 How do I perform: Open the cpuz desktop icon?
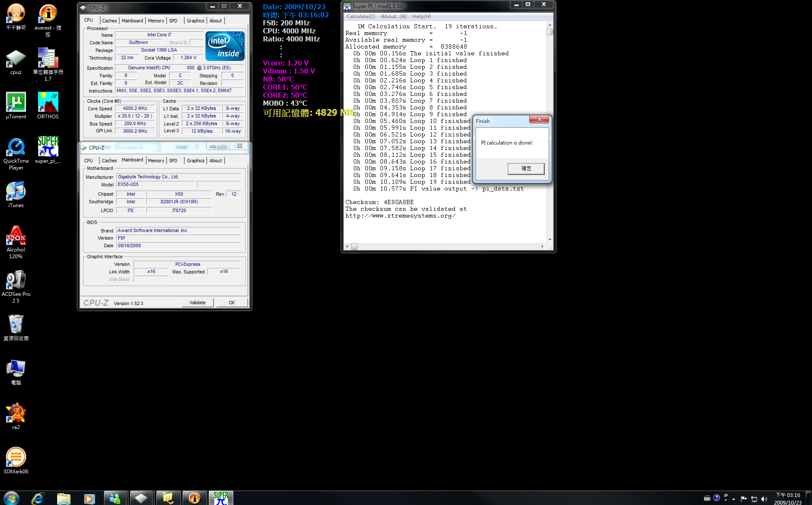pos(16,62)
